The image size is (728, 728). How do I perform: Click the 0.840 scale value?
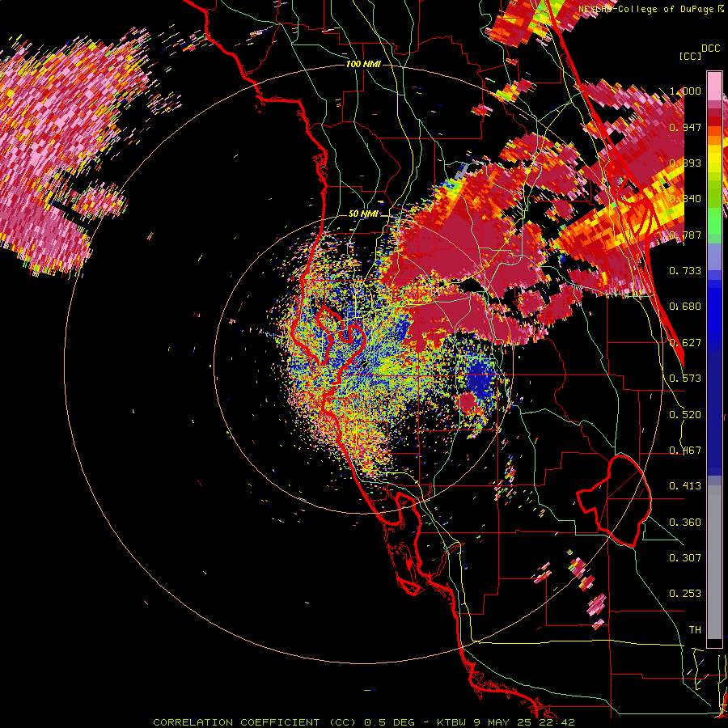(685, 199)
